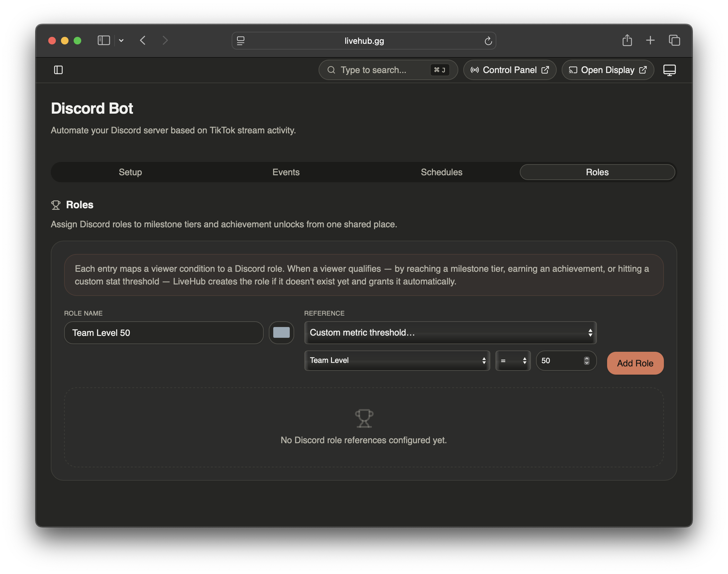Switch to the Schedules tab
This screenshot has width=728, height=574.
tap(441, 172)
